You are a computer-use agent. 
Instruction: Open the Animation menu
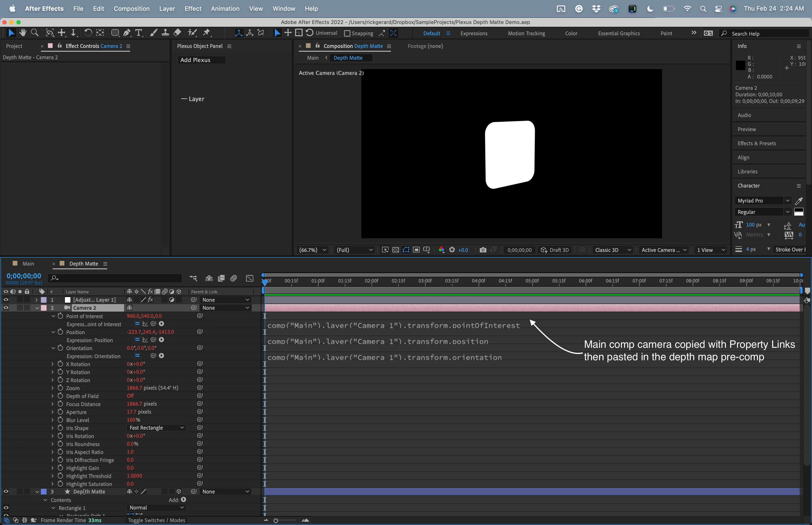(225, 8)
